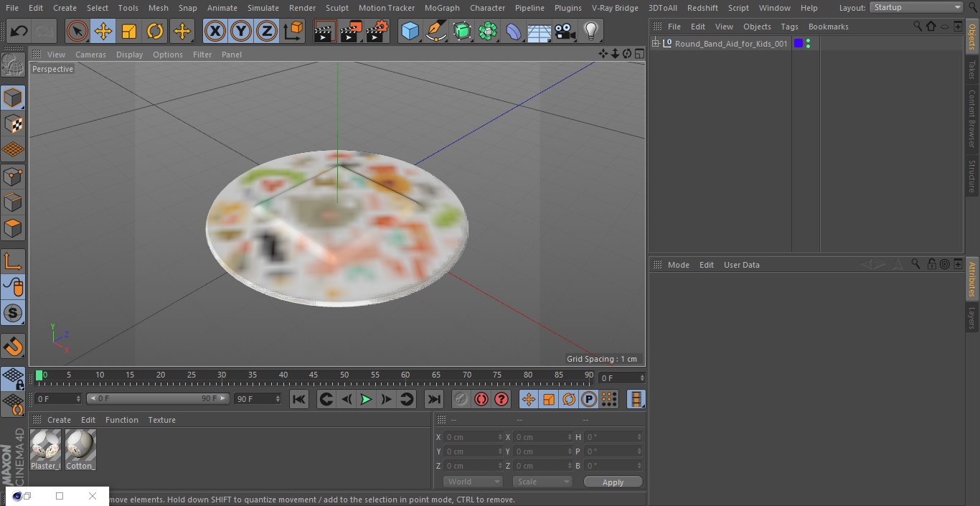Render the active view
The width and height of the screenshot is (980, 506).
325,32
